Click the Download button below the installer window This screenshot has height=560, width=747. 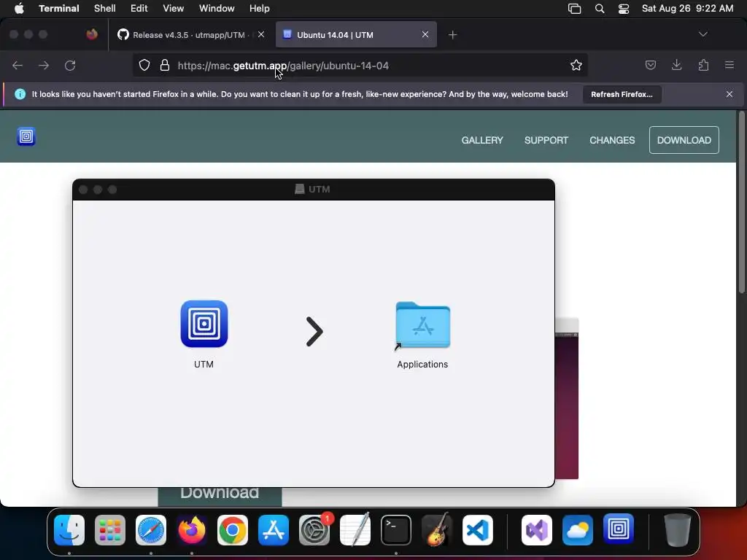click(x=220, y=495)
